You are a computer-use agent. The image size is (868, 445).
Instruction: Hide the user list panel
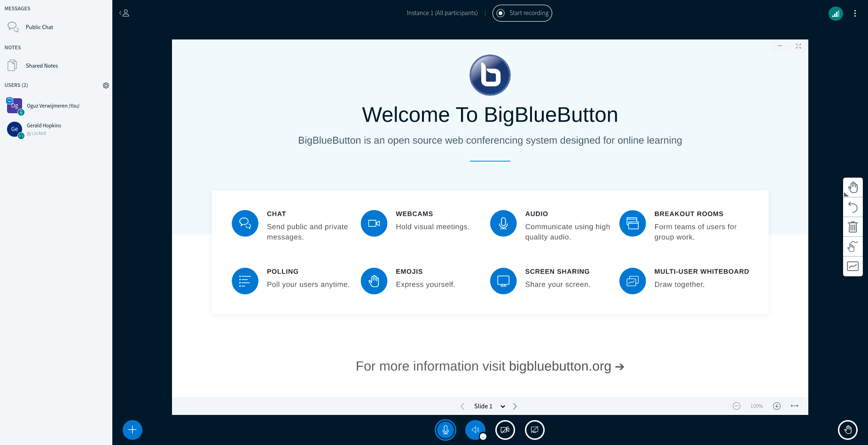[125, 13]
